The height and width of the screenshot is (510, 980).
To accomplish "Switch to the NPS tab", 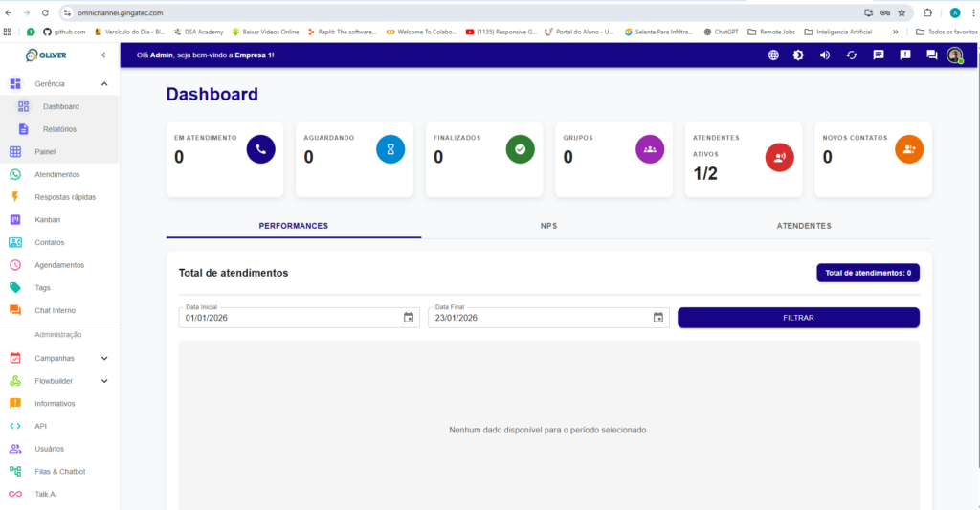I will (548, 226).
